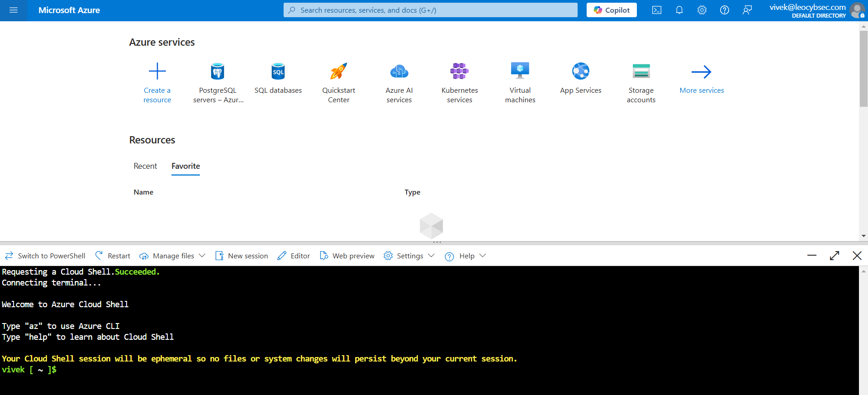Click the Web preview label

point(353,256)
